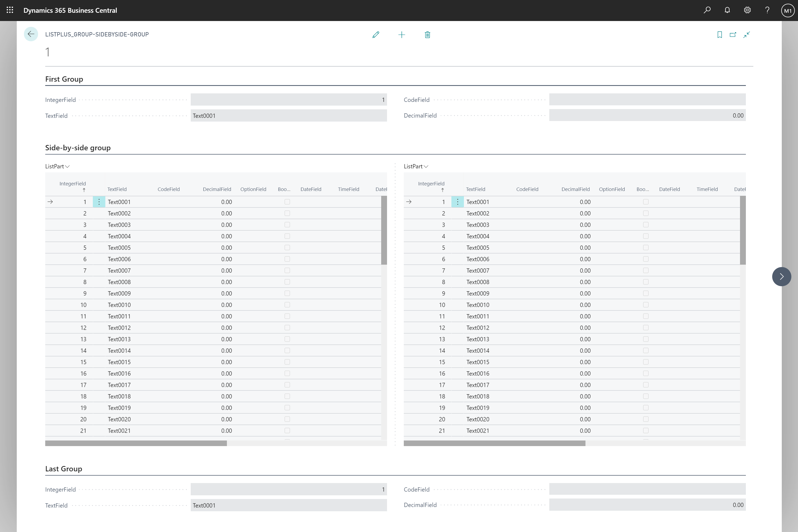Open the edit pencil icon
The image size is (798, 532).
(x=376, y=34)
